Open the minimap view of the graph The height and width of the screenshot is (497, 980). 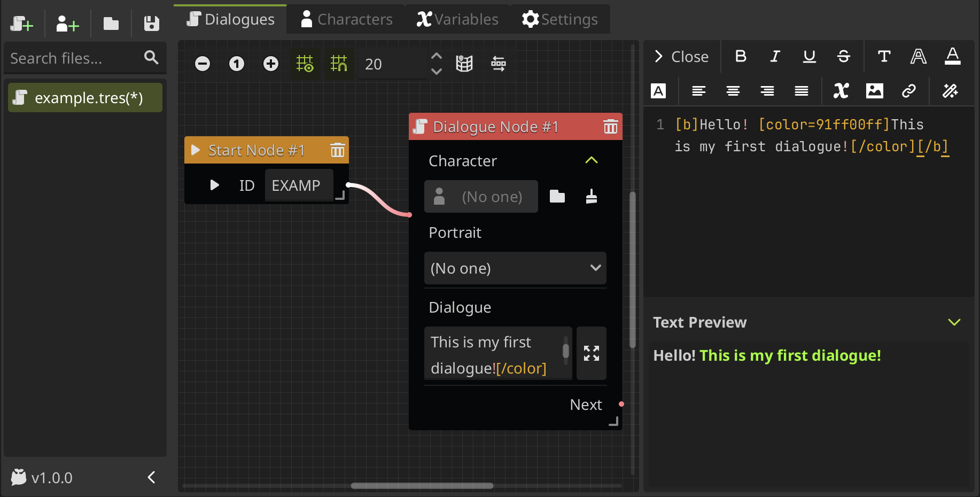[464, 64]
